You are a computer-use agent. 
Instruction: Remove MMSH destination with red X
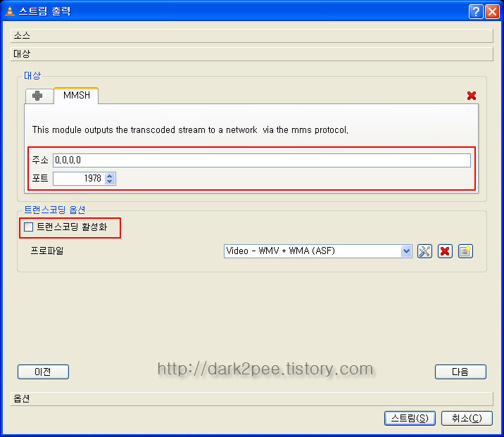[471, 96]
